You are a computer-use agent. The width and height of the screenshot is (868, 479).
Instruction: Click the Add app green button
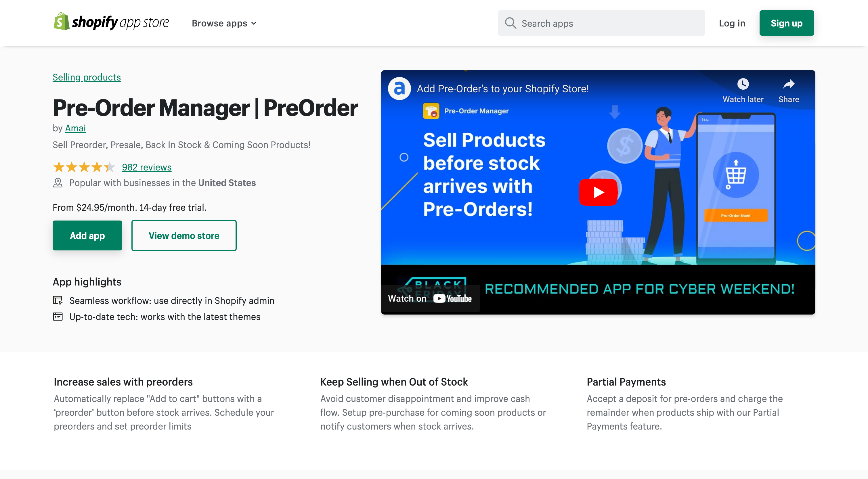coord(87,235)
